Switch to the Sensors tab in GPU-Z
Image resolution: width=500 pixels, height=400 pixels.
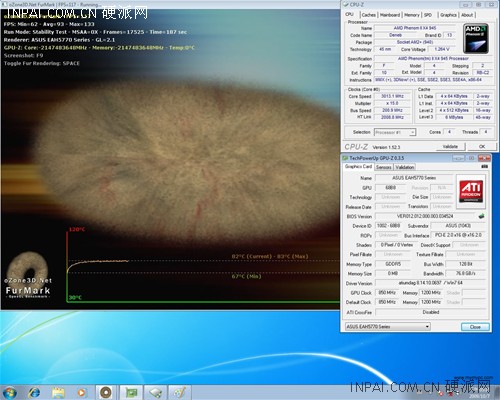click(383, 167)
